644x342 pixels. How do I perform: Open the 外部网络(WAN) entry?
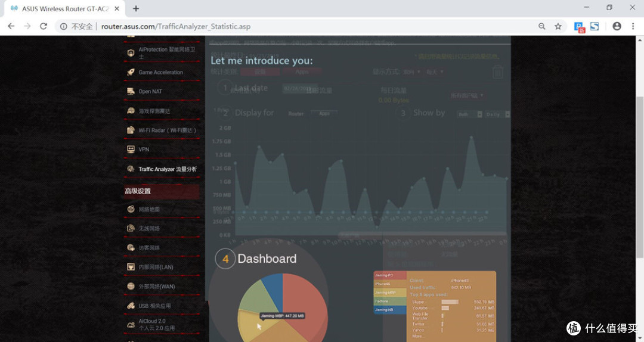162,286
